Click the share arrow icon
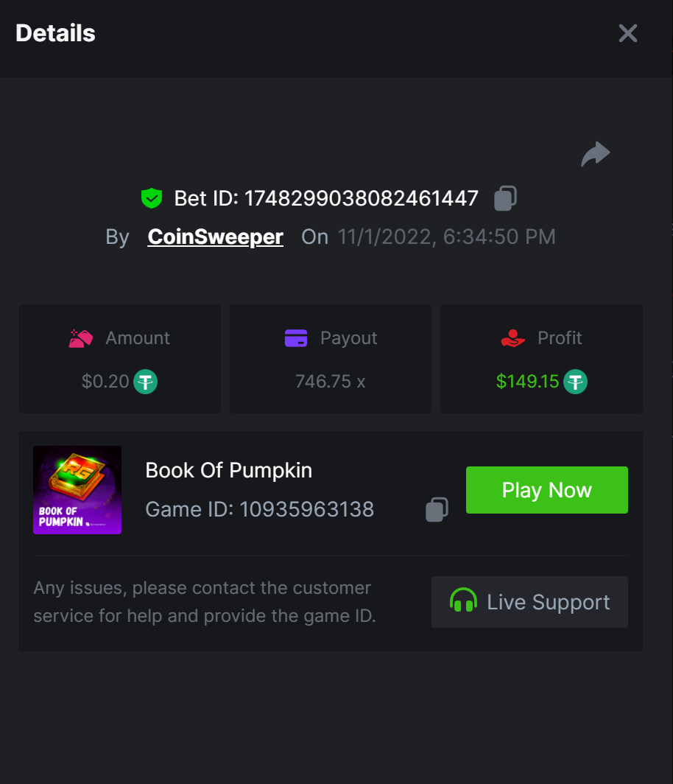 coord(595,154)
